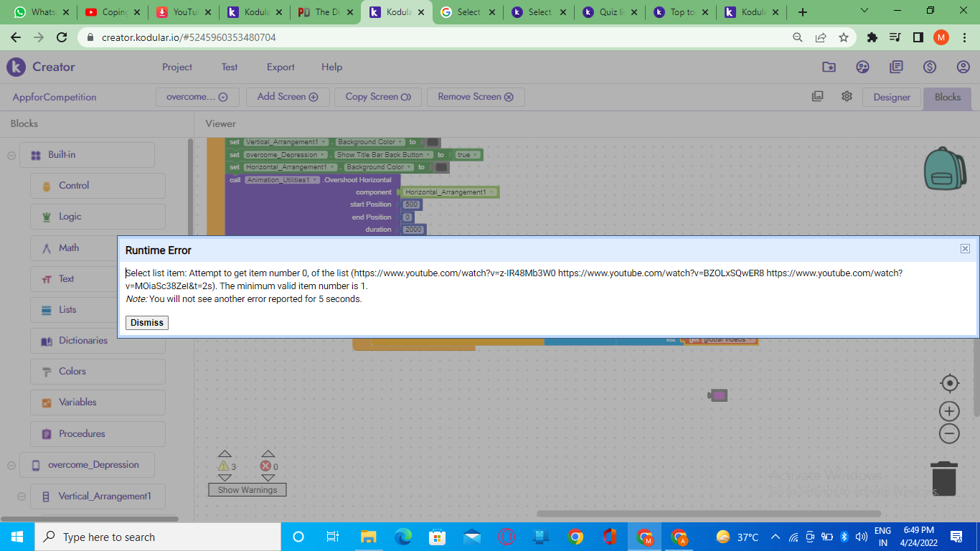This screenshot has height=551, width=980.
Task: Collapse the overcome_Depression tree node
Action: tap(11, 465)
